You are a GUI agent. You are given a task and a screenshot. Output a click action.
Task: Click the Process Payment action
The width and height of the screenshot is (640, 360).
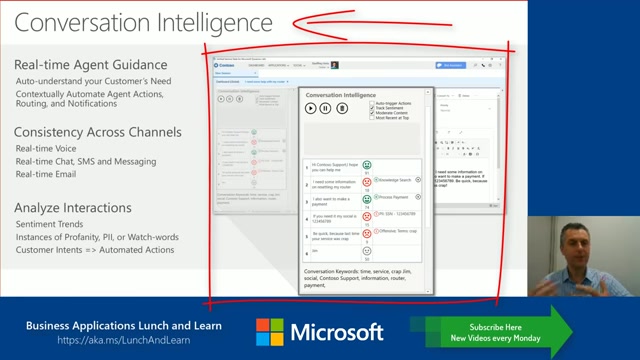[x=391, y=197]
